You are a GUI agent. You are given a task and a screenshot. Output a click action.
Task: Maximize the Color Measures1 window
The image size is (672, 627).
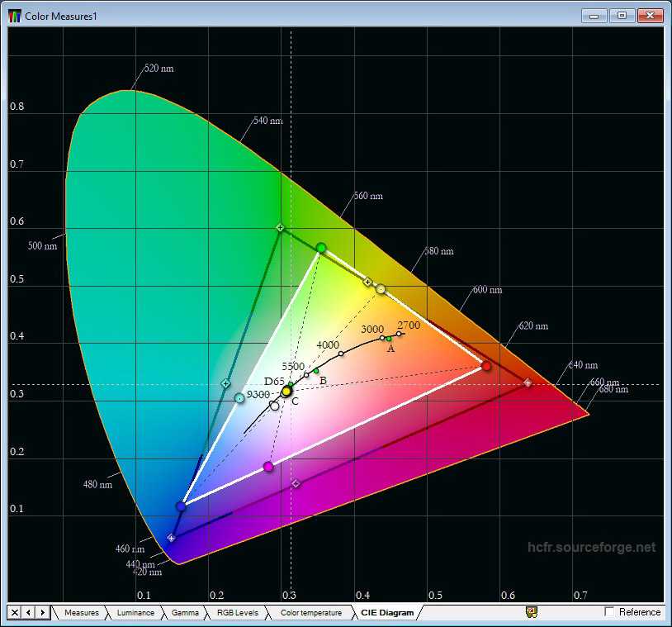click(x=621, y=16)
